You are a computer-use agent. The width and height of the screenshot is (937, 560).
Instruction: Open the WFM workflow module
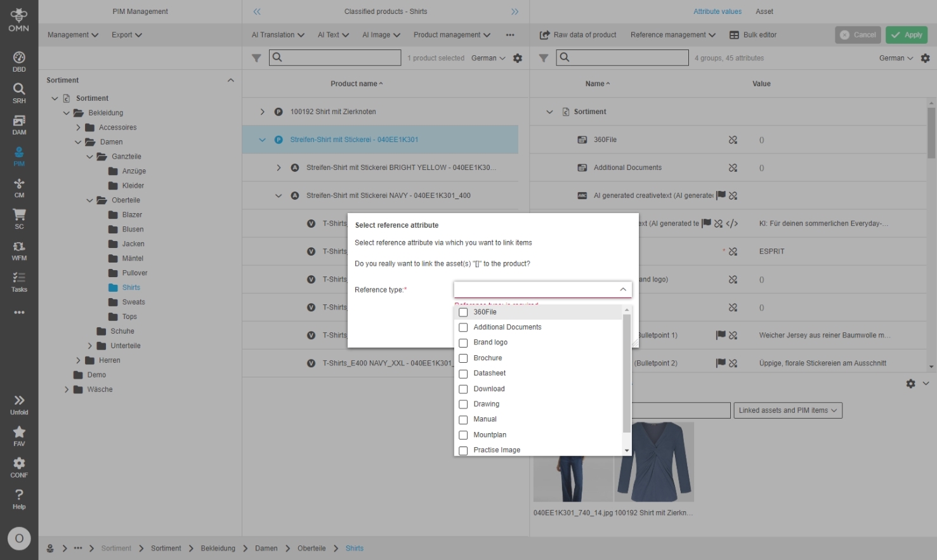(19, 250)
